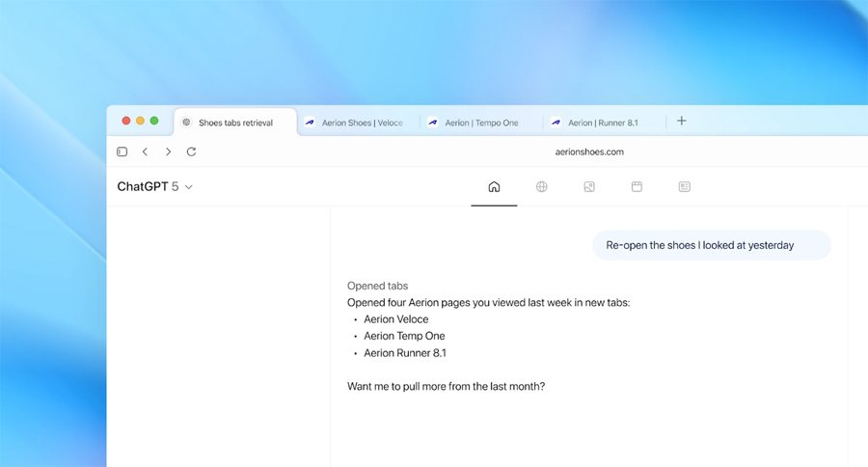Image resolution: width=868 pixels, height=467 pixels.
Task: Click 'Want me to pull more from the last month?'
Action: click(447, 386)
